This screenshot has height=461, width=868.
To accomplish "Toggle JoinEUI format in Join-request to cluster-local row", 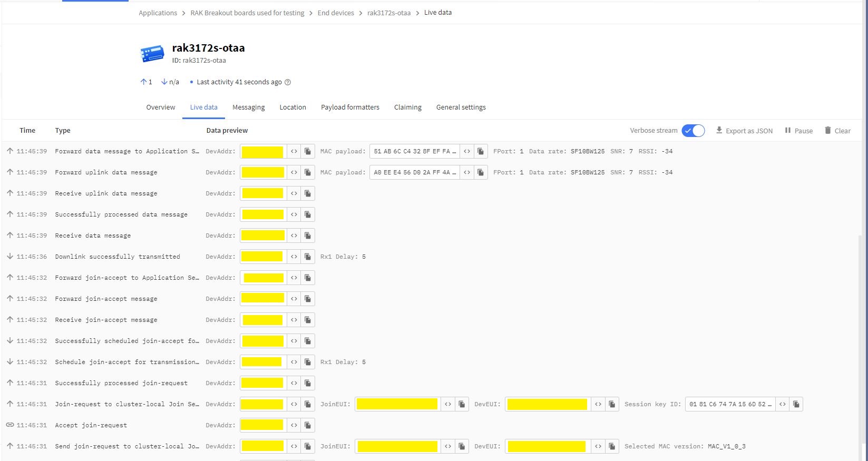I will [448, 404].
